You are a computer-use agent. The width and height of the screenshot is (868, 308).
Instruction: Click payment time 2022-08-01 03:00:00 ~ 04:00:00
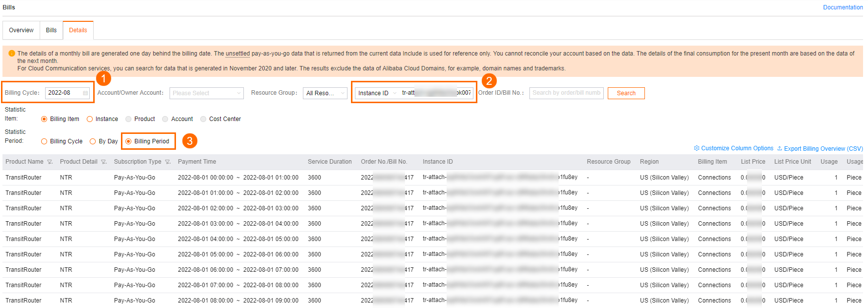click(238, 224)
